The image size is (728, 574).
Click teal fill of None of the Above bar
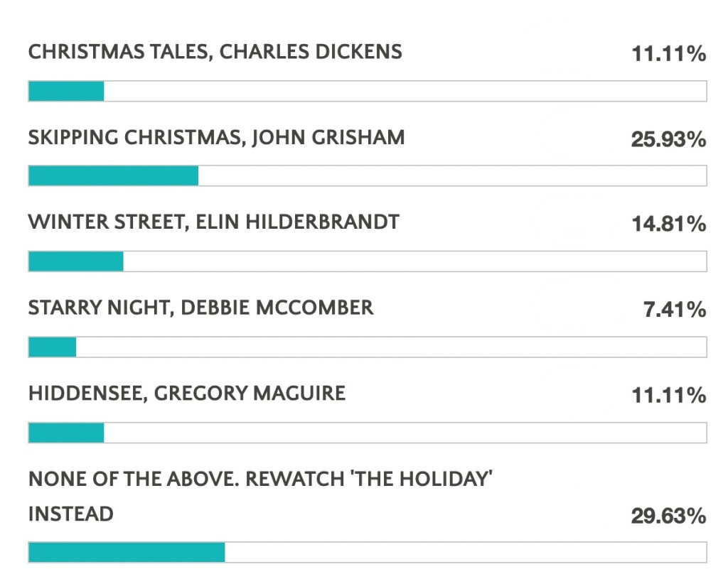[x=127, y=552]
